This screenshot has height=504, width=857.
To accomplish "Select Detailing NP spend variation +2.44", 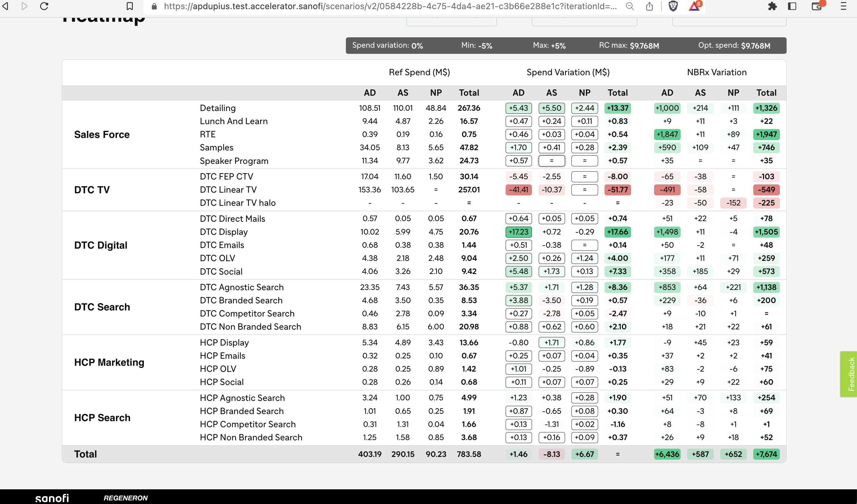I will click(585, 108).
